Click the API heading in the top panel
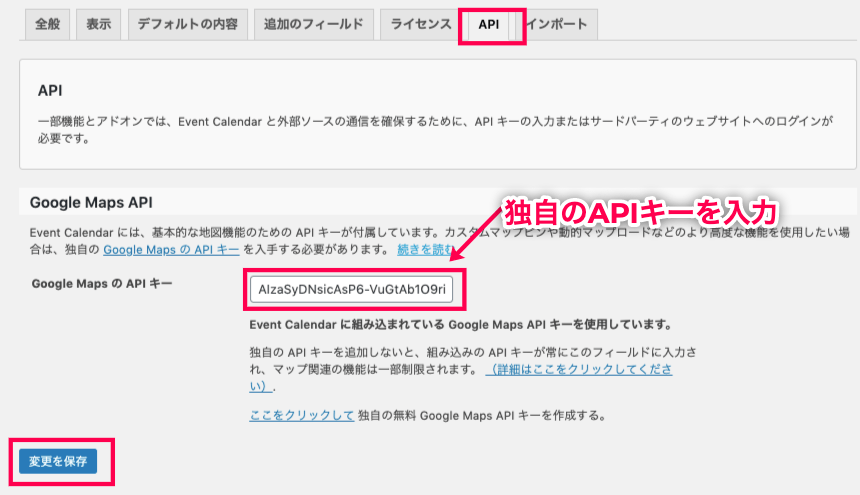This screenshot has height=495, width=860. (50, 90)
